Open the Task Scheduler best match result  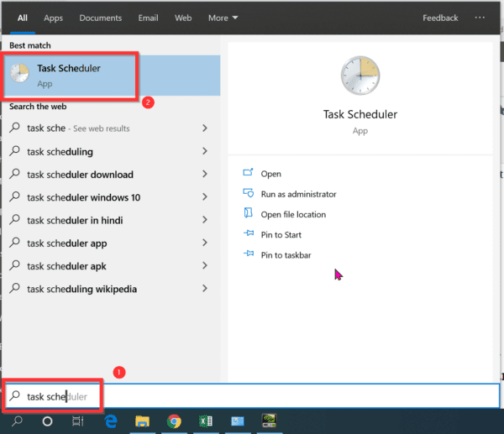coord(111,76)
